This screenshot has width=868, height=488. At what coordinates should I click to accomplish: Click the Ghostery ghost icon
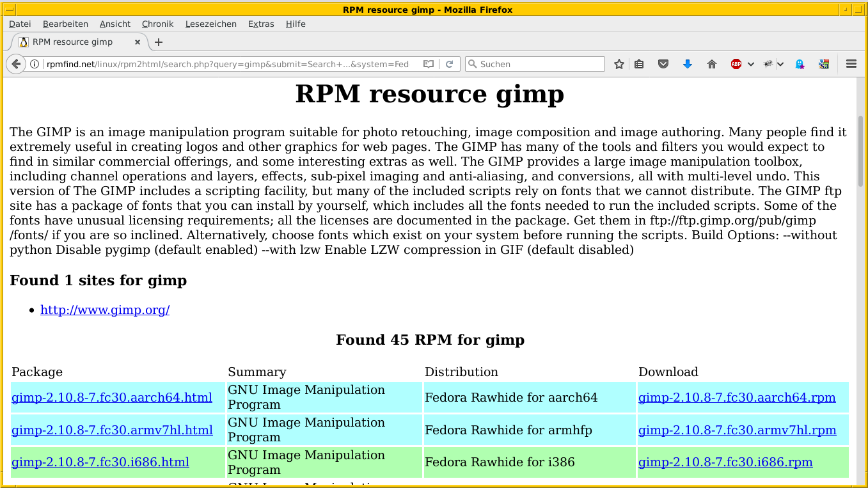(800, 64)
